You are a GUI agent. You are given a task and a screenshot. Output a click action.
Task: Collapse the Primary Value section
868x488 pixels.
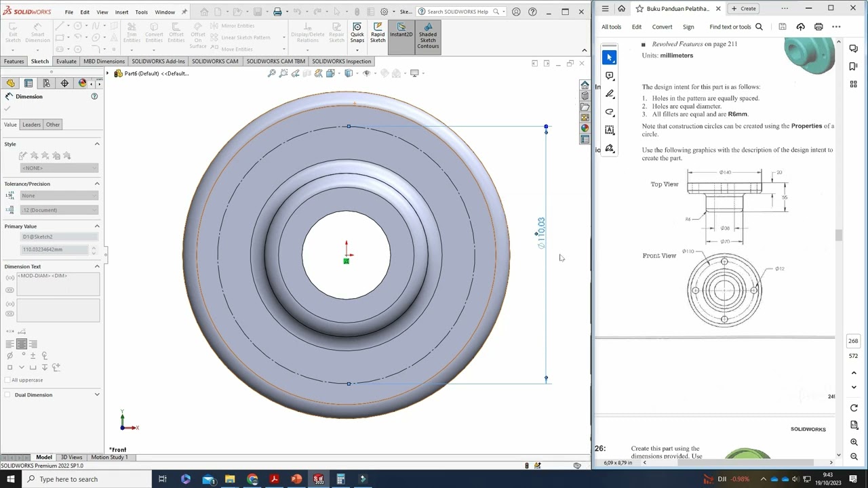[x=97, y=226]
